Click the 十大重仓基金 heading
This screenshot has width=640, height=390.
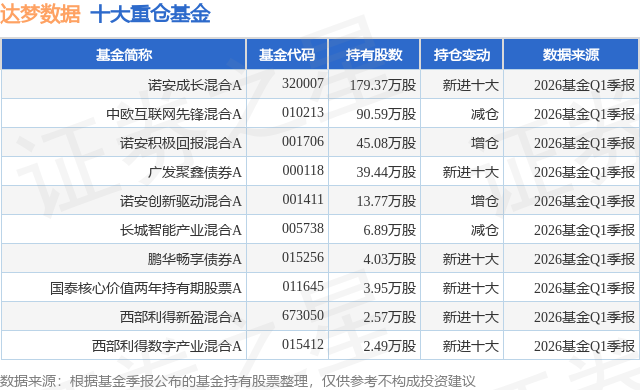click(x=150, y=14)
